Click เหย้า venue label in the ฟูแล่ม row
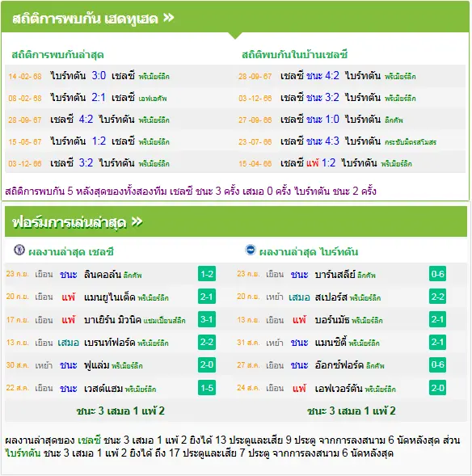 point(44,365)
